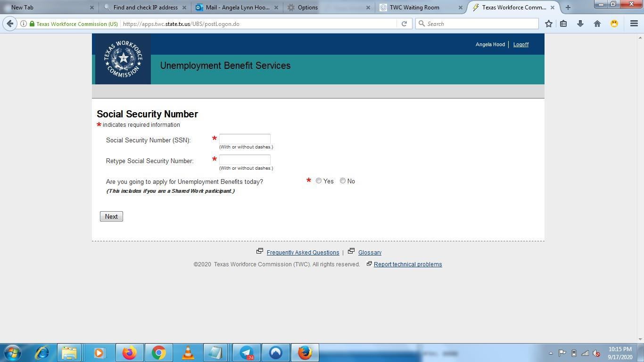Switch to the Options tab
This screenshot has height=362, width=644.
(x=329, y=7)
